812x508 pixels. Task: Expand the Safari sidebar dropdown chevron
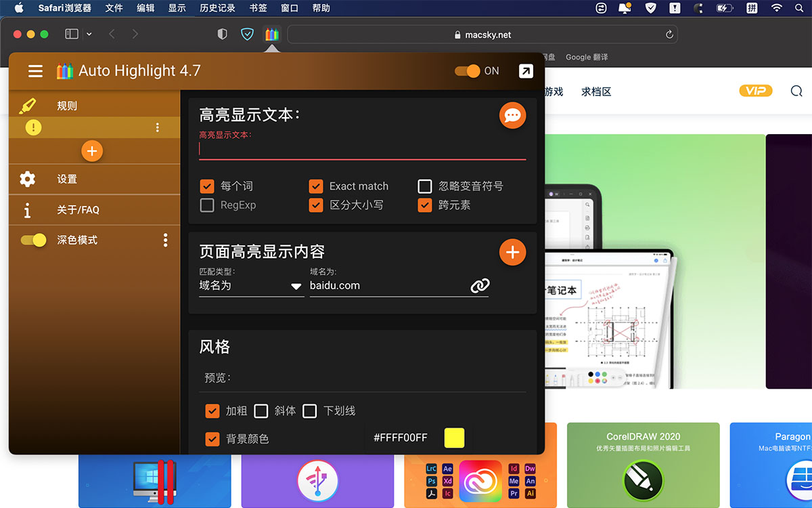pyautogui.click(x=89, y=34)
